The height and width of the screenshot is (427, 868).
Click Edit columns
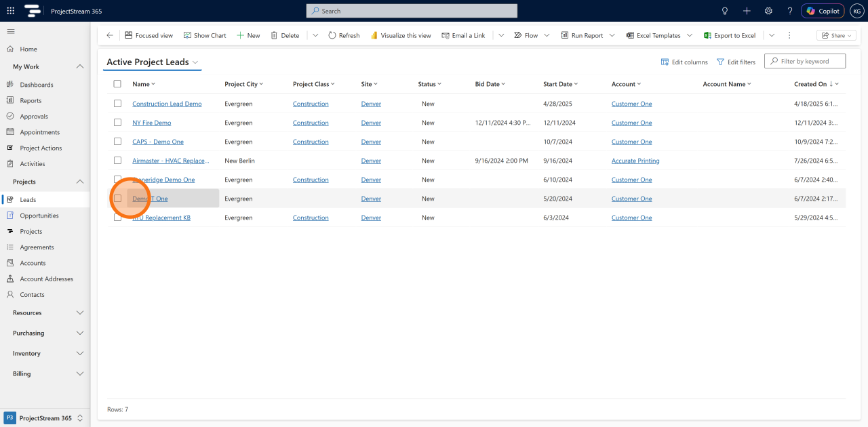tap(684, 62)
